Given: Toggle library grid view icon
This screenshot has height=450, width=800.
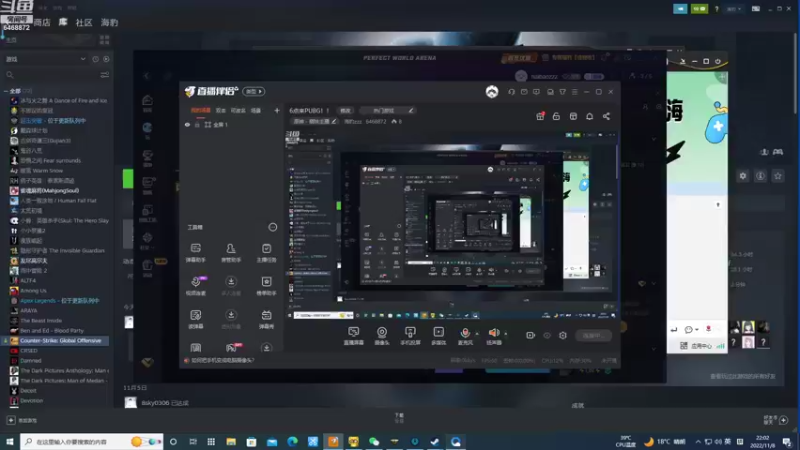Looking at the screenshot, I should point(105,40).
